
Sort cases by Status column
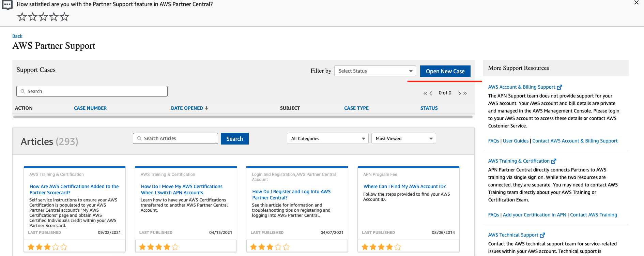(x=429, y=108)
